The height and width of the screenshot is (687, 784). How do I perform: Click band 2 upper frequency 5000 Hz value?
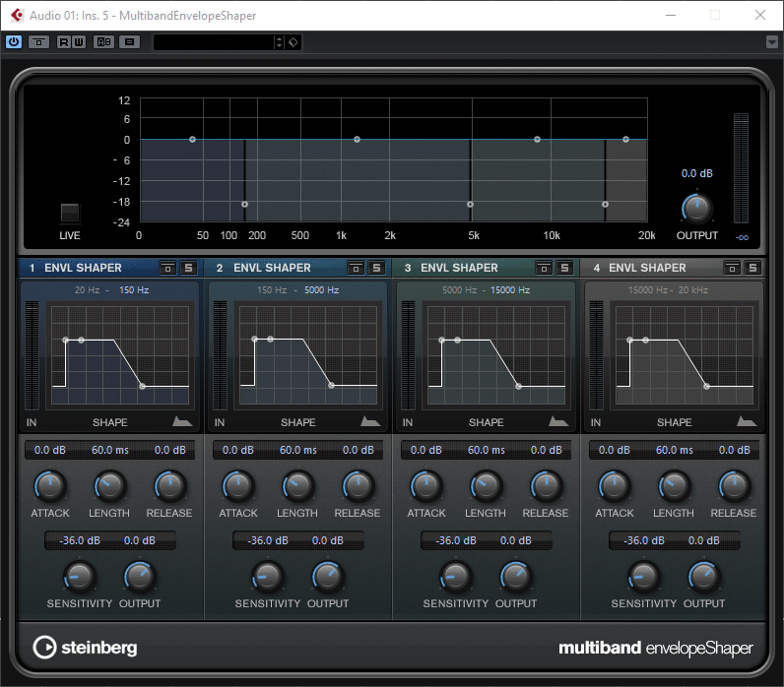[321, 289]
